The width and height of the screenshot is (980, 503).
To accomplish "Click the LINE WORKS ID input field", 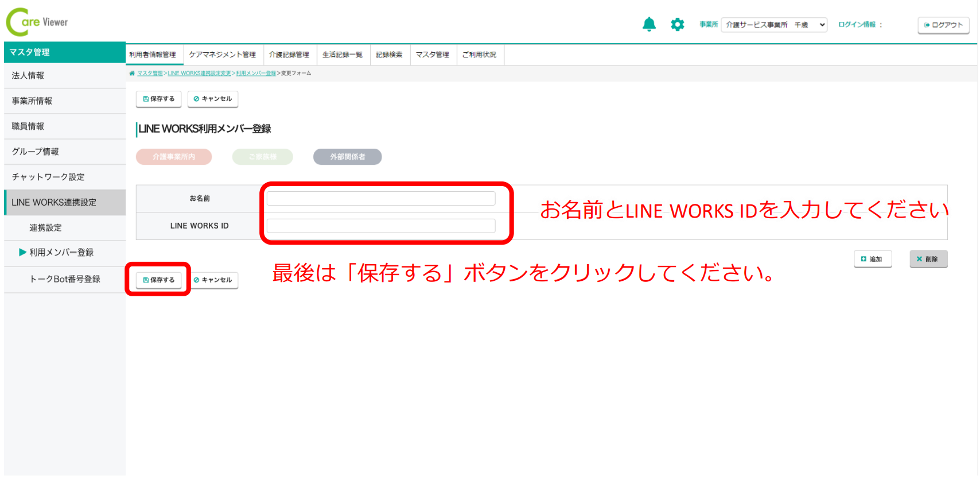I will tap(381, 226).
